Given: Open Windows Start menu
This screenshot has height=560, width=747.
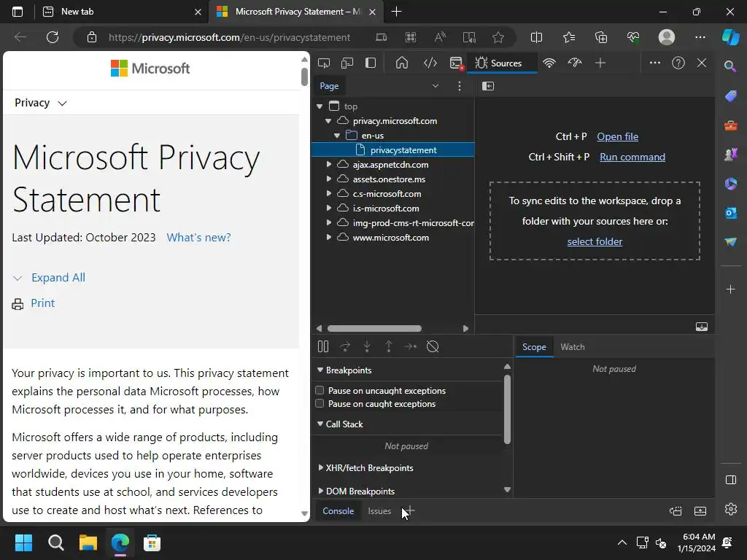Looking at the screenshot, I should pyautogui.click(x=23, y=542).
